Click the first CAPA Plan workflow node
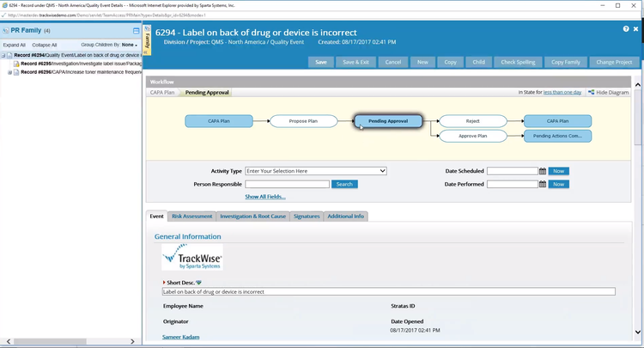Screen dimensions: 644x348 point(219,121)
